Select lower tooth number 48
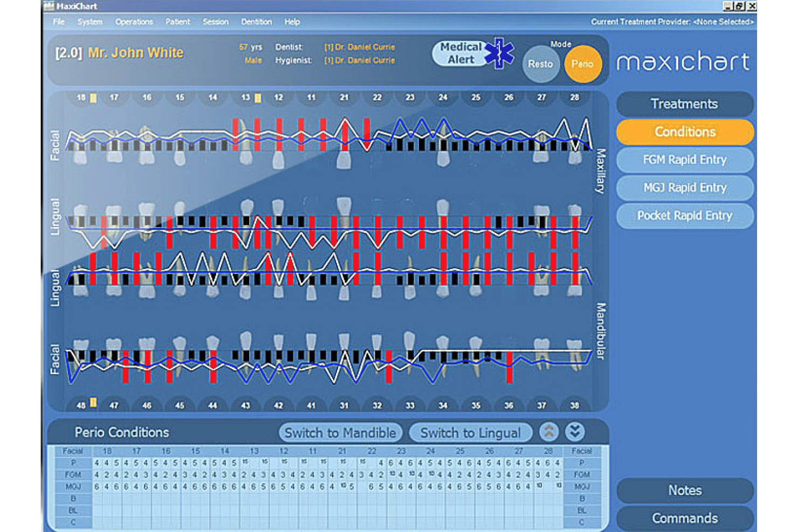 tap(81, 405)
